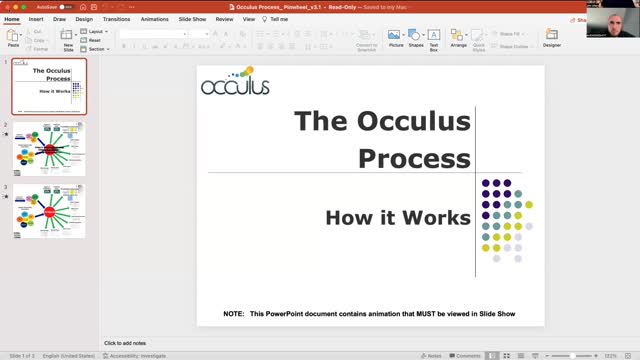Click the 'Click to add notes' field
Screen dimensions: 640x360
(x=125, y=343)
